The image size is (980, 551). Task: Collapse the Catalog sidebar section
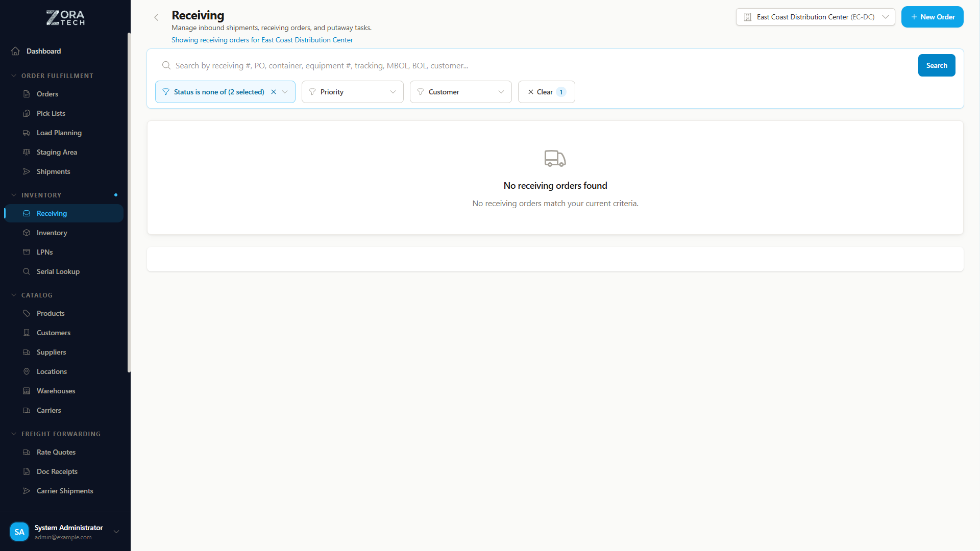14,295
